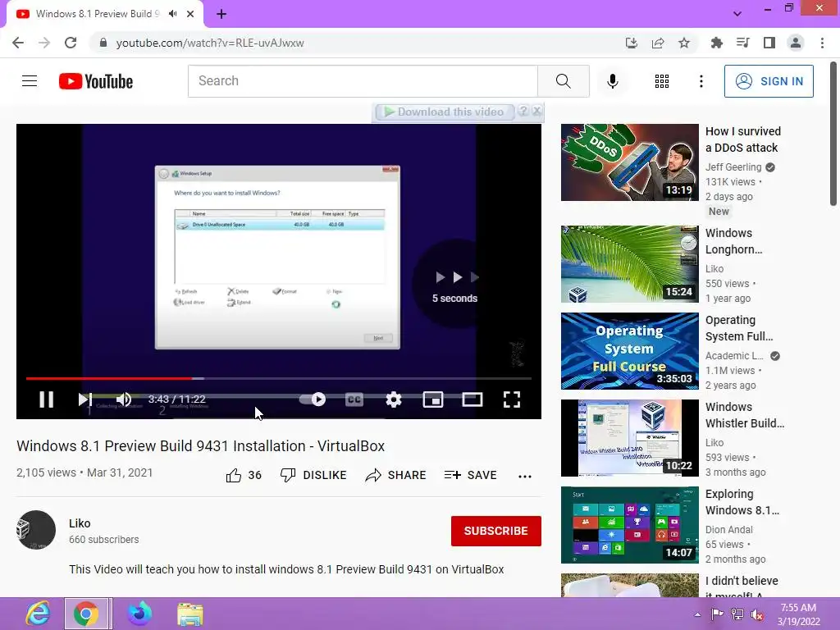Image resolution: width=840 pixels, height=630 pixels.
Task: Open 'How I survived a DDoS attack' title
Action: tap(743, 139)
